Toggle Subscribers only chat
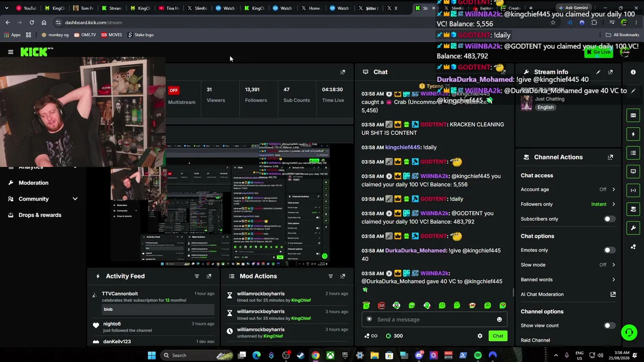Image resolution: width=644 pixels, height=362 pixels. (x=609, y=219)
